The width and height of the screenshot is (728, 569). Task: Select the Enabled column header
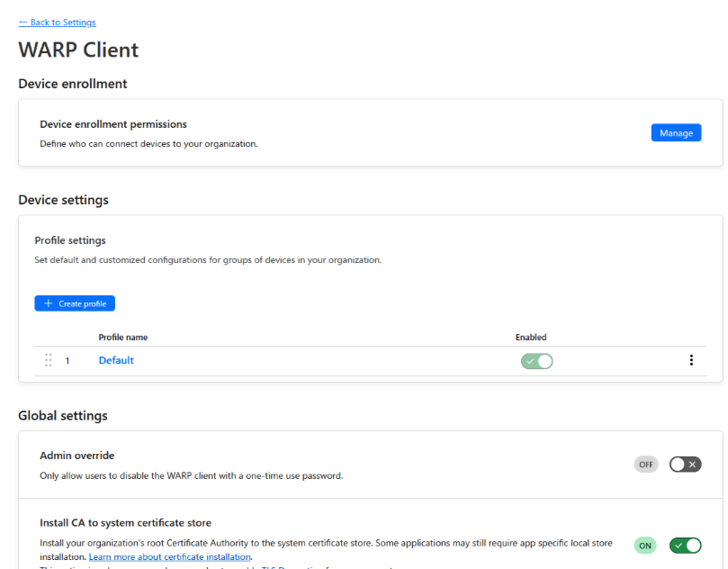click(531, 338)
